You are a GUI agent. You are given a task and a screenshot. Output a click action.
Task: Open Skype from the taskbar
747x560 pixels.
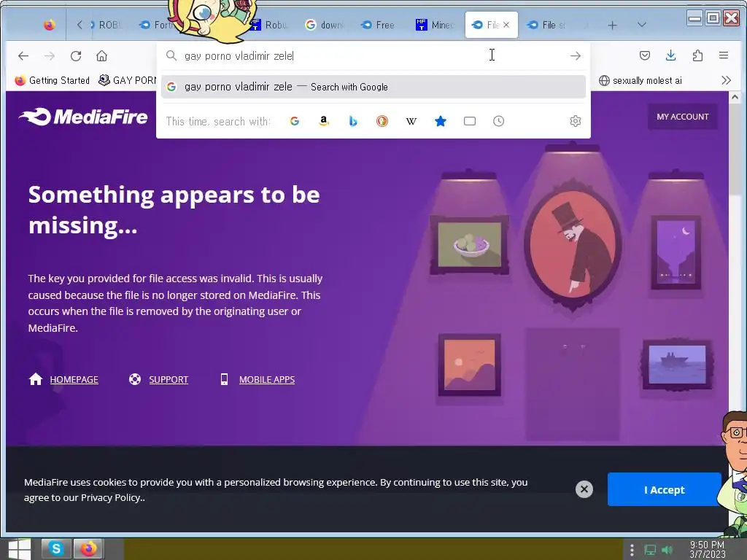point(56,549)
